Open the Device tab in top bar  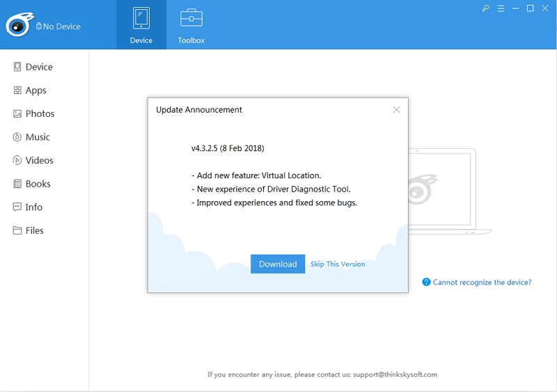pos(141,25)
